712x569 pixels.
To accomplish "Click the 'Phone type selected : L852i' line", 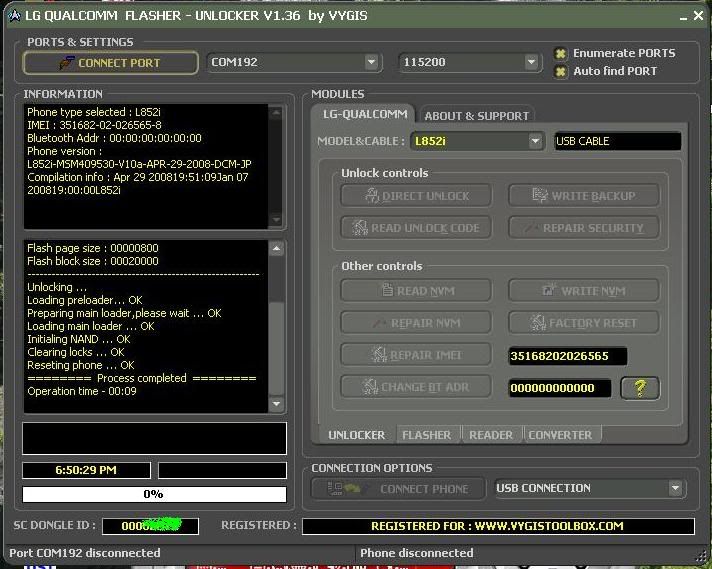I will click(94, 112).
